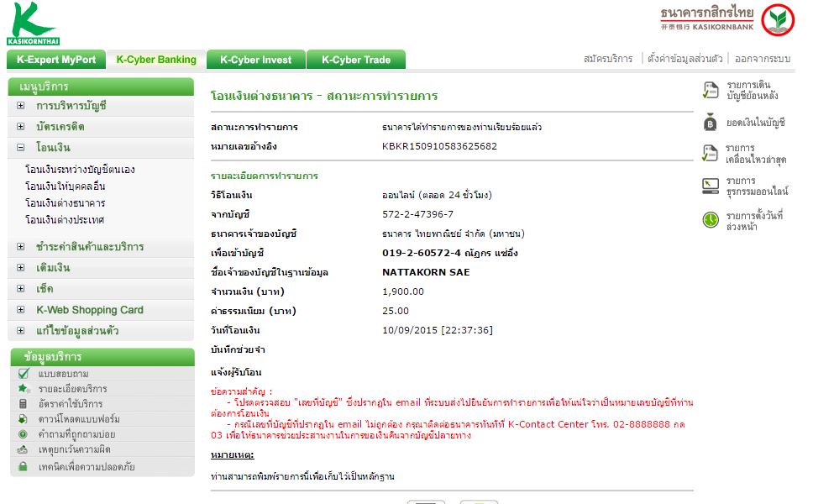Collapse the โอนเงิน menu section
Screen dimensions: 813x504
[20, 147]
